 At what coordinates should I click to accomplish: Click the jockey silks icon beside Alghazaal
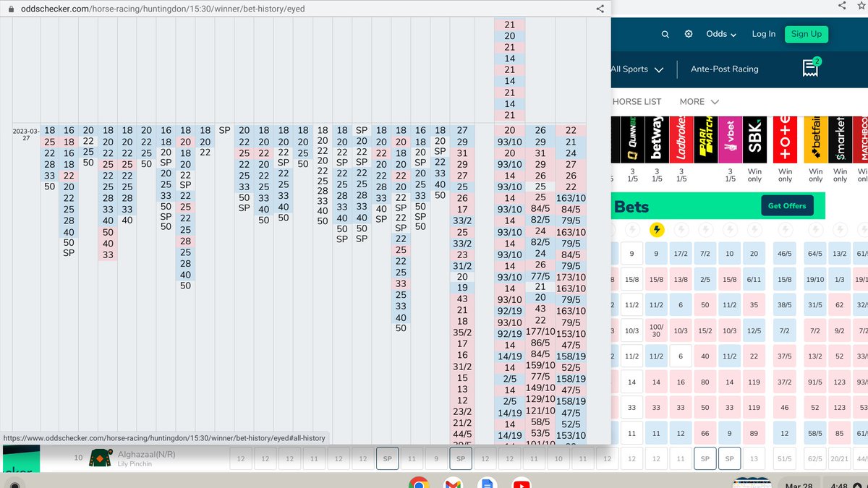click(x=100, y=459)
